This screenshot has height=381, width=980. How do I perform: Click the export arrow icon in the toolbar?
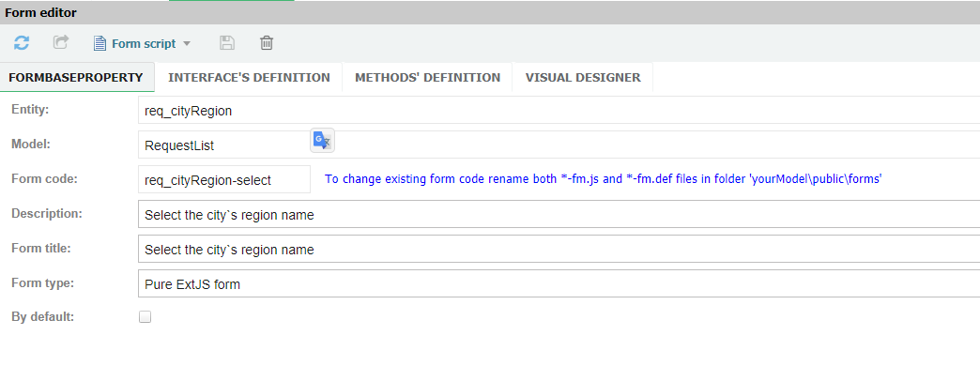tap(61, 43)
